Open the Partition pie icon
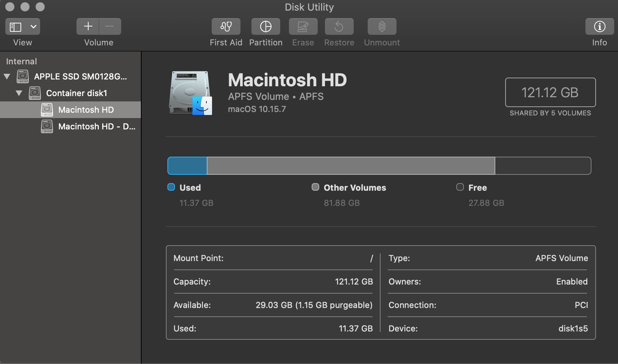The width and height of the screenshot is (618, 364). [x=266, y=26]
